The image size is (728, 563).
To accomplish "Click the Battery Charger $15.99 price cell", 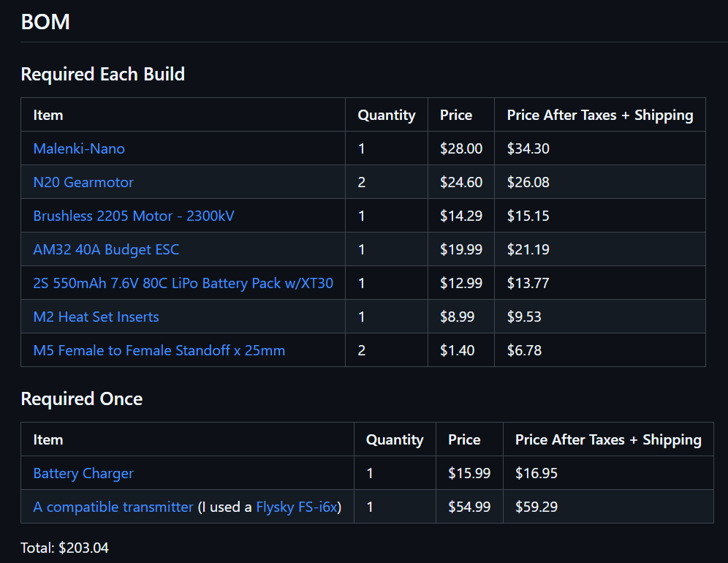I will 469,473.
